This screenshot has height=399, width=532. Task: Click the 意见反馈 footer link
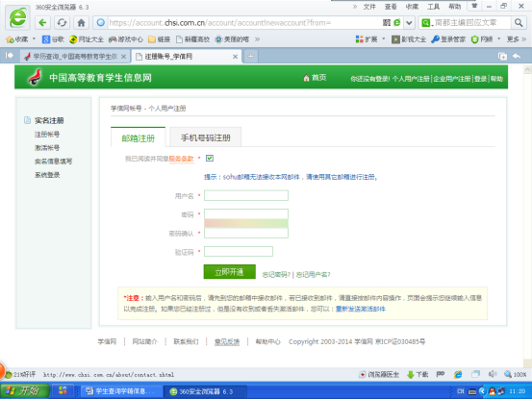[227, 341]
